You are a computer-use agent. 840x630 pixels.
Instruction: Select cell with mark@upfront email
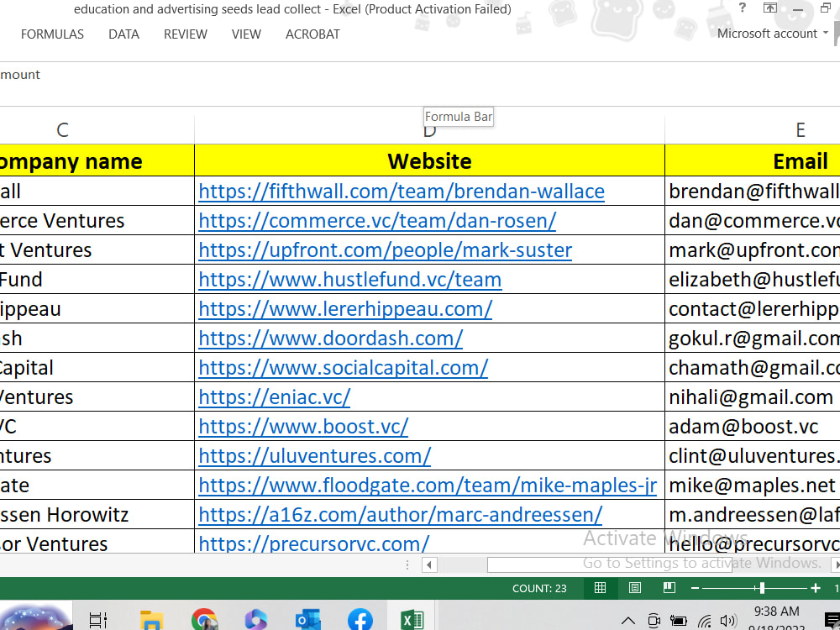[752, 250]
